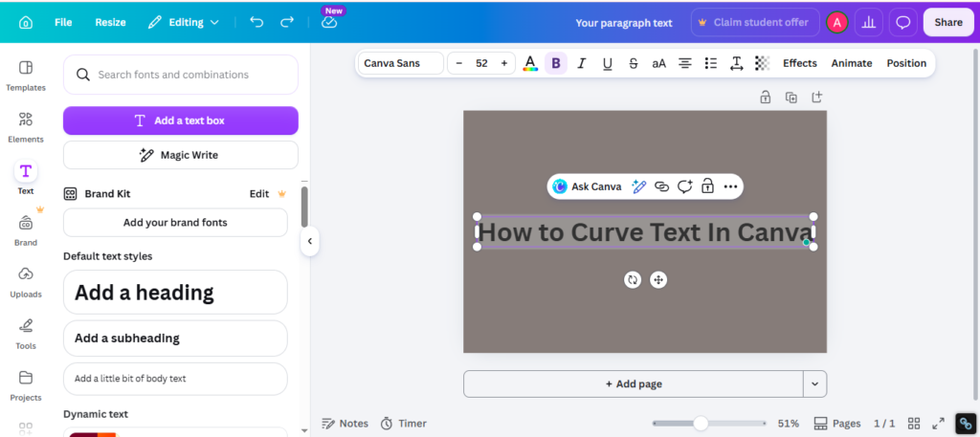Toggle bulleted list formatting
Image resolution: width=980 pixels, height=437 pixels.
coord(711,63)
